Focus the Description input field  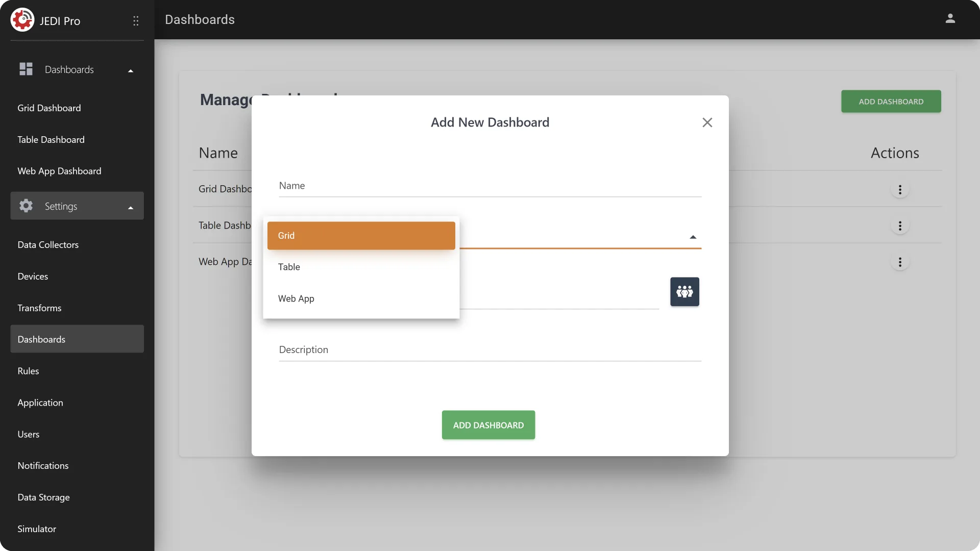(490, 350)
